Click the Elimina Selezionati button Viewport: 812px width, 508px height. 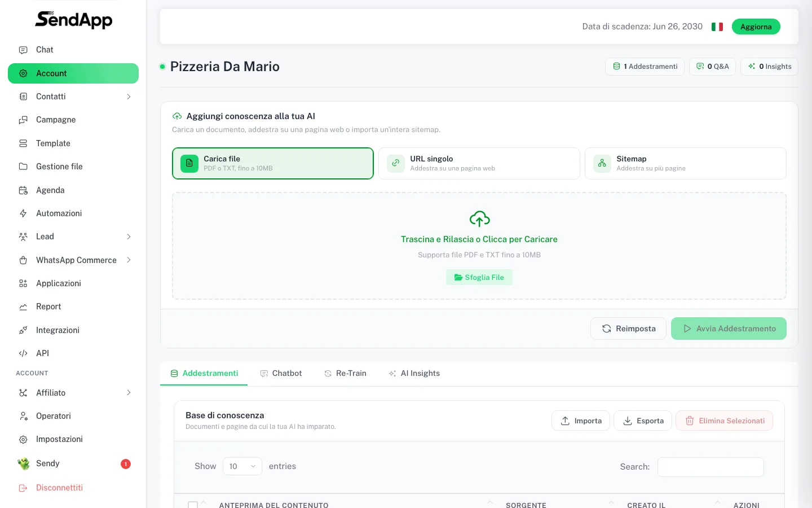pos(724,421)
